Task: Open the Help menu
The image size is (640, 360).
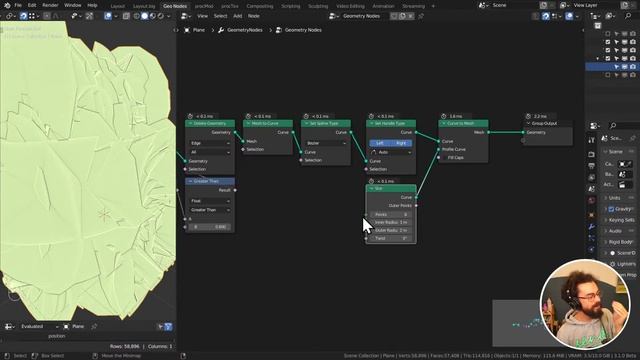Action: (x=92, y=5)
